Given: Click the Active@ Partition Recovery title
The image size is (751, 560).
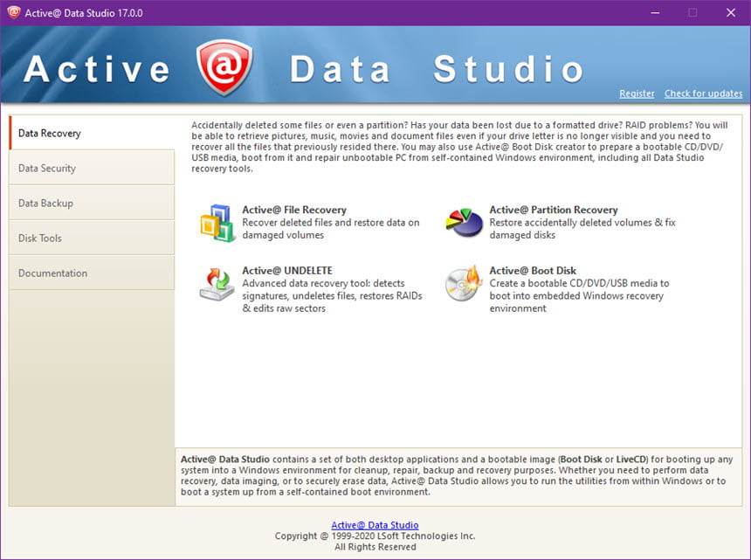Looking at the screenshot, I should pyautogui.click(x=553, y=210).
